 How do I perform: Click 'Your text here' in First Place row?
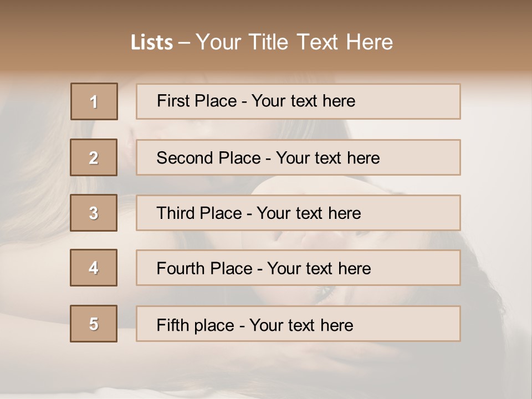point(303,101)
